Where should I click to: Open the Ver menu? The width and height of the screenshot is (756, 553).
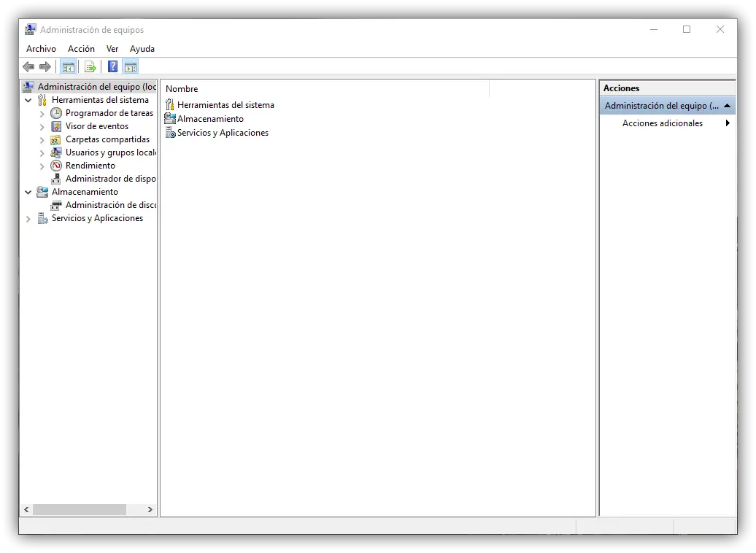click(112, 49)
